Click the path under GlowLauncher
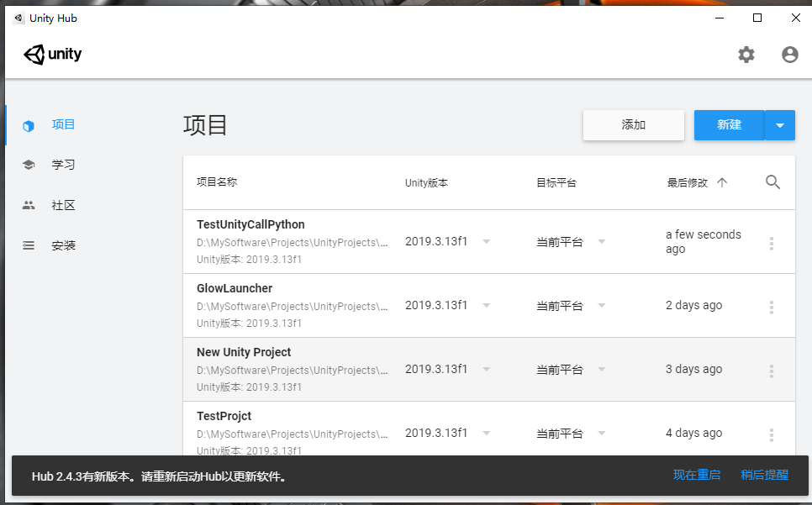 coord(292,307)
